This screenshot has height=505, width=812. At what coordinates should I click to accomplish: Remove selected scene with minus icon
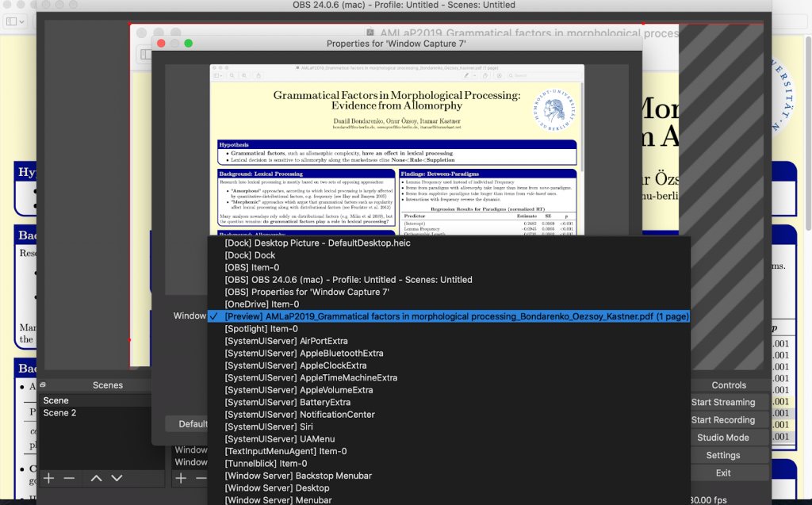point(70,478)
